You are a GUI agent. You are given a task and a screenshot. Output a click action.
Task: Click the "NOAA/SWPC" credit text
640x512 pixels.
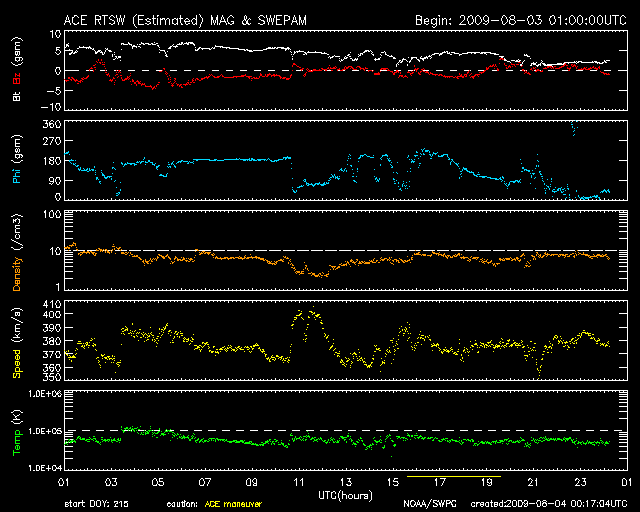point(430,504)
